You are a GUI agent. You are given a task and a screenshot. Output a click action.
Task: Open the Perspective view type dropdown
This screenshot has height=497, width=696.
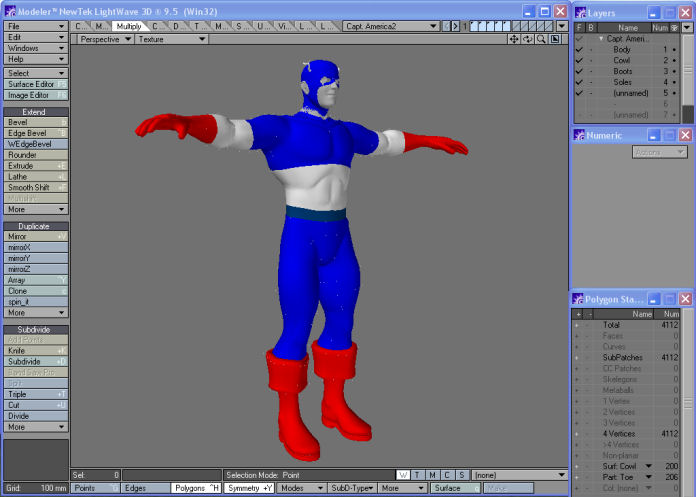click(105, 39)
